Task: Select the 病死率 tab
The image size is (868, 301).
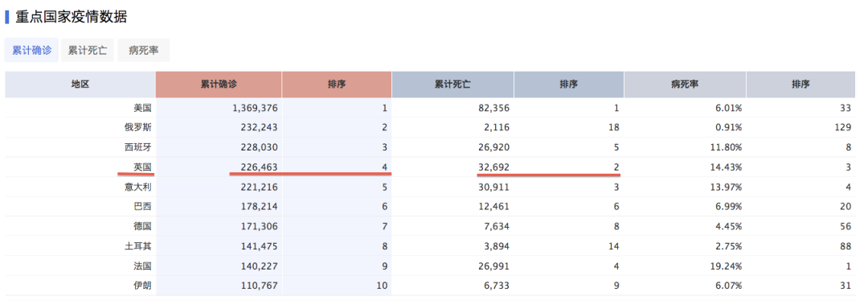Action: point(143,50)
